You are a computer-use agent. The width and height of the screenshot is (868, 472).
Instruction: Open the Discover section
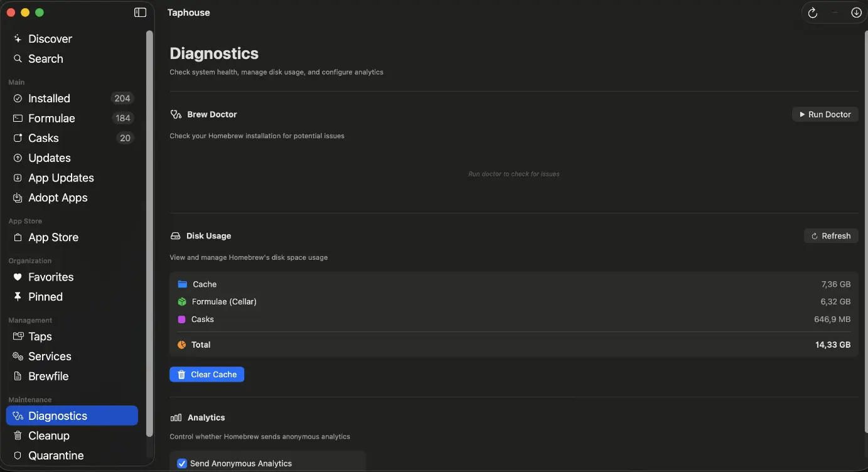(x=72, y=39)
